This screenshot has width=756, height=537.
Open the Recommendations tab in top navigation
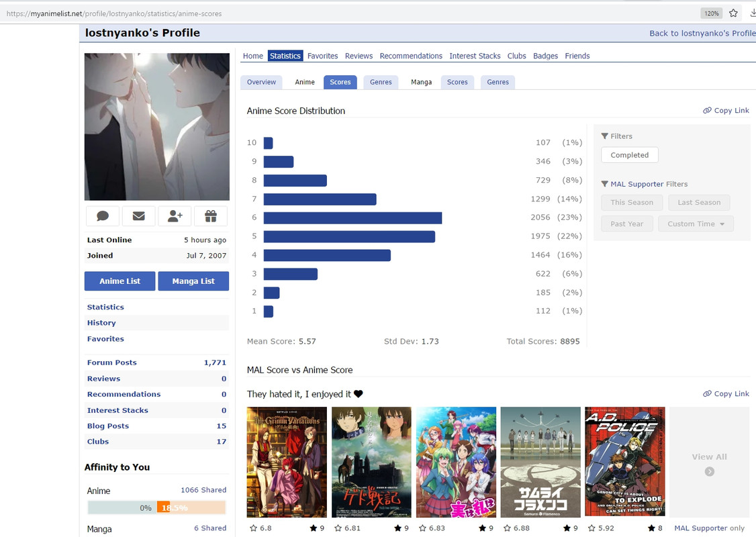(411, 56)
